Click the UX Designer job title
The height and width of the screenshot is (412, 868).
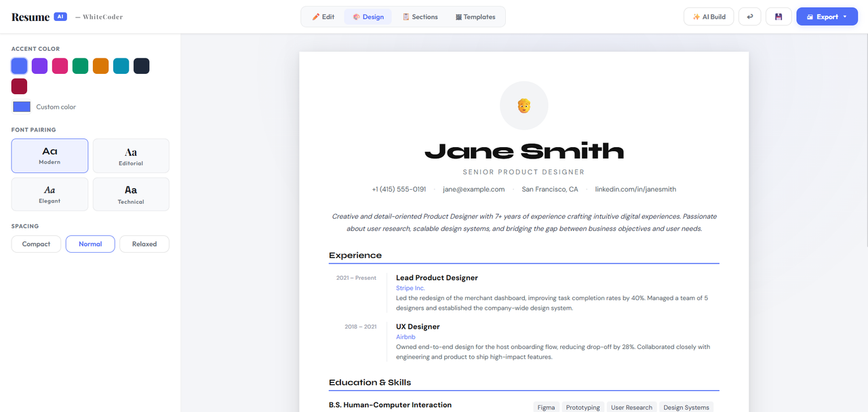click(418, 327)
